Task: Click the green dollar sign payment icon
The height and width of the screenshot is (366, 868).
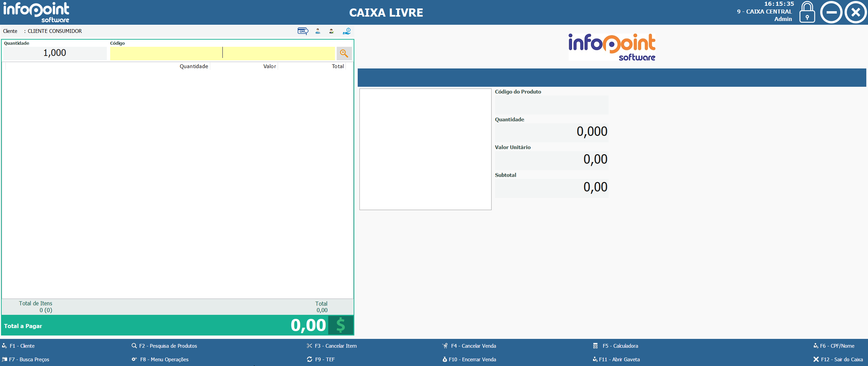Action: pos(340,325)
